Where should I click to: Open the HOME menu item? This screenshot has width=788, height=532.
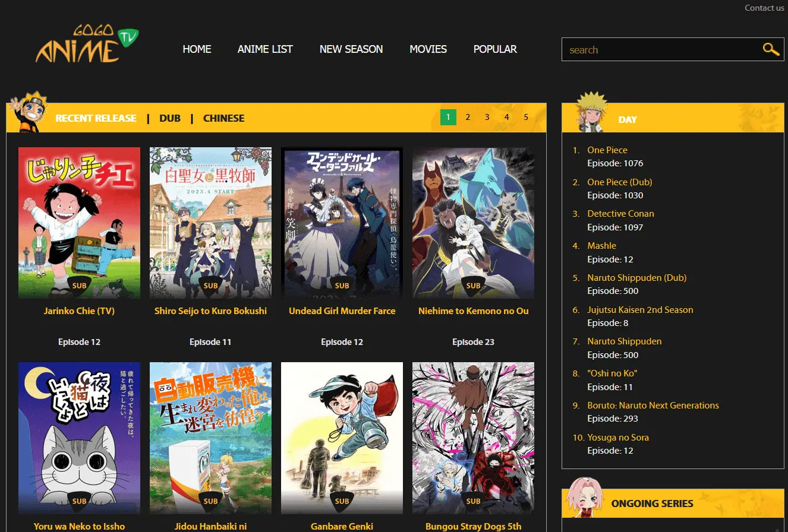[x=197, y=49]
